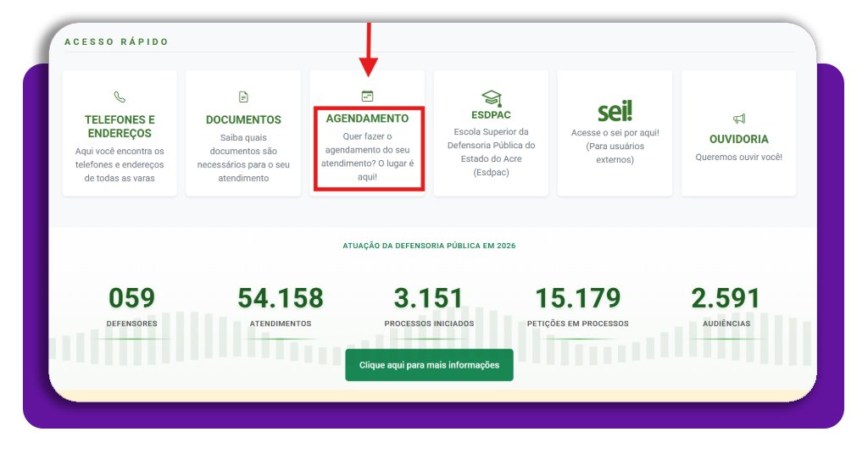Click the 2.591 Audiências statistic
Viewport: 868px width, 454px height.
pos(726,298)
